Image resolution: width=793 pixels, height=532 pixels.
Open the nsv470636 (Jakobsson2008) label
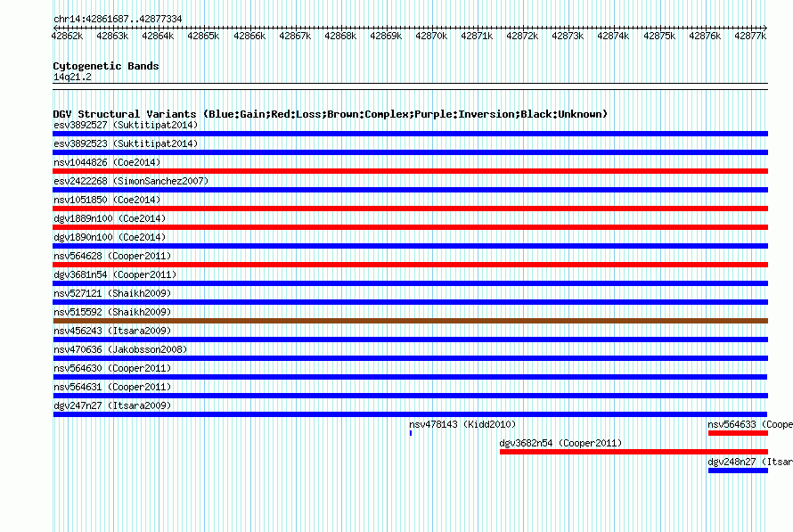[120, 349]
